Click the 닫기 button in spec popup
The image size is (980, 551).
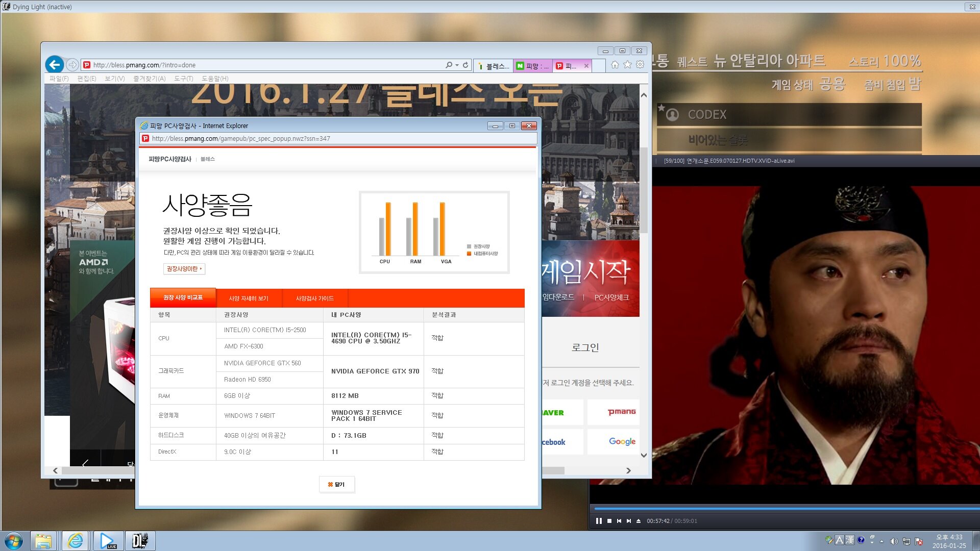pyautogui.click(x=336, y=484)
